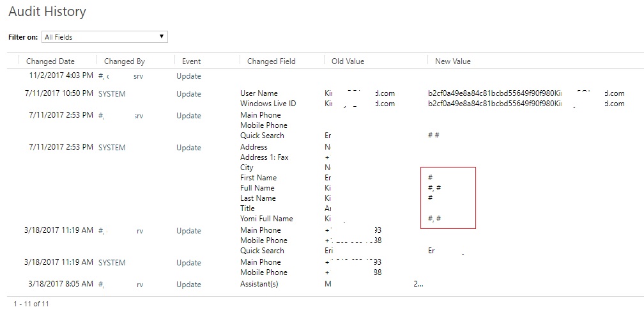
Task: Open SYSTEM user on the 7/11/2017 2:53 PM row
Action: [112, 148]
